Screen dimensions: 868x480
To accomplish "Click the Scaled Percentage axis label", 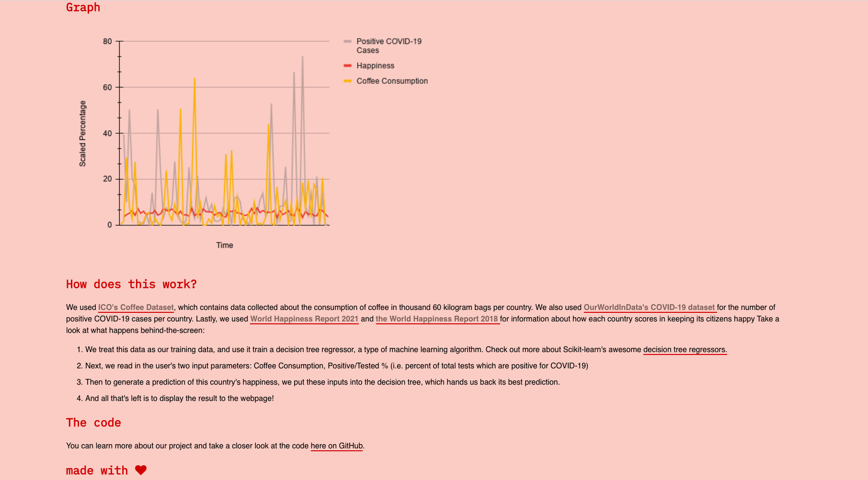I will 82,134.
